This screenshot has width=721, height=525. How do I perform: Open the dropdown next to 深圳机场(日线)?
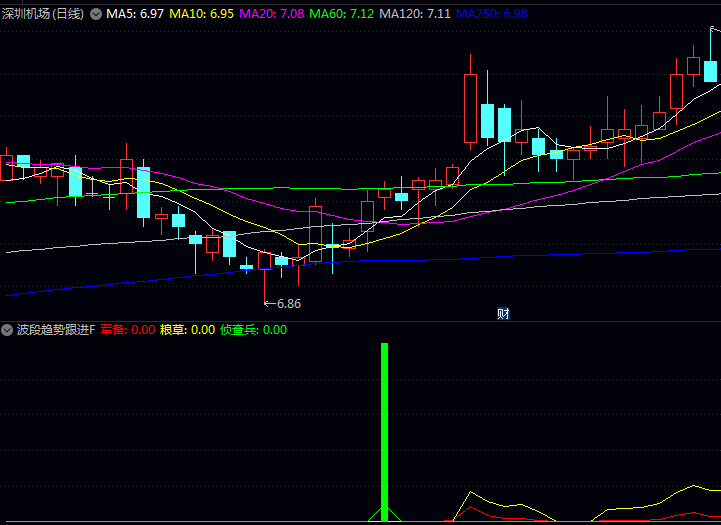coord(95,15)
